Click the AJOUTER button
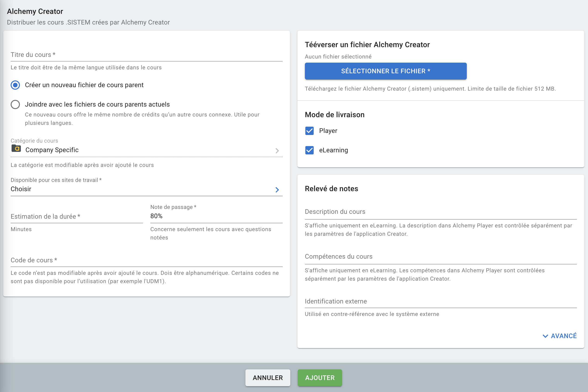 [x=320, y=378]
